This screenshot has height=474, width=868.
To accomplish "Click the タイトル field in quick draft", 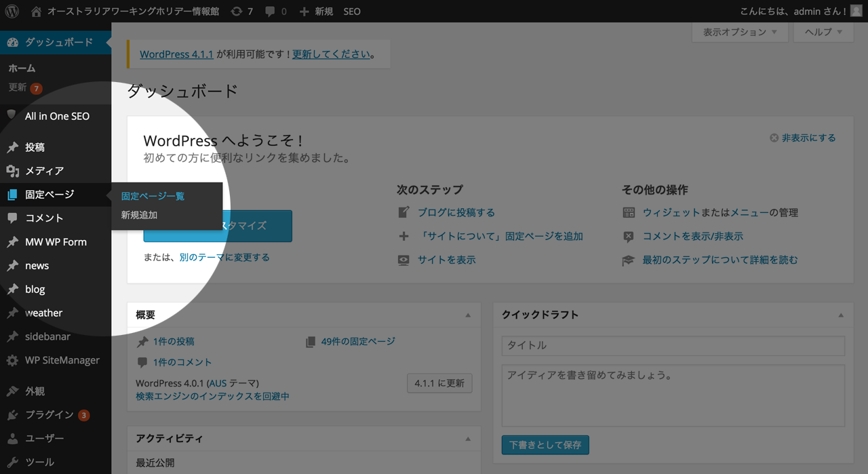I will click(673, 345).
